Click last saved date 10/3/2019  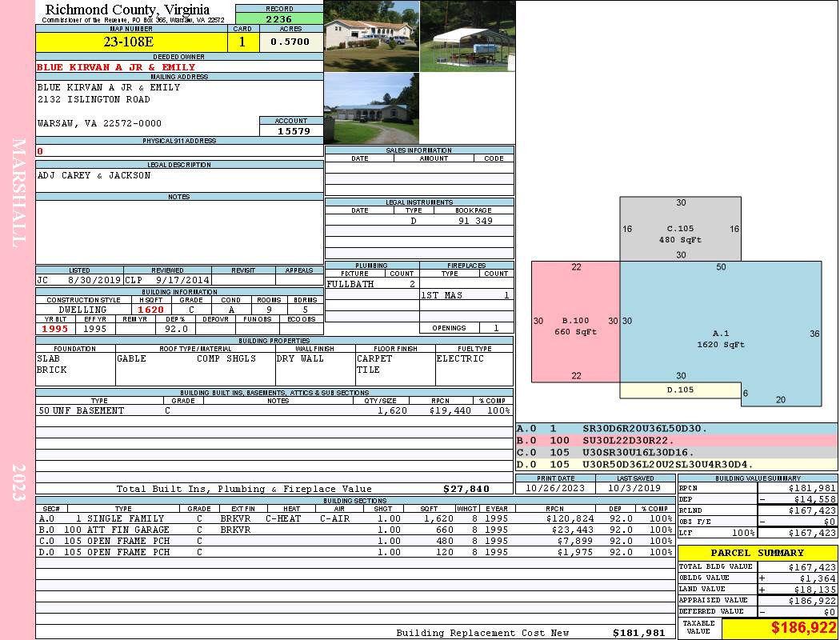pyautogui.click(x=635, y=489)
